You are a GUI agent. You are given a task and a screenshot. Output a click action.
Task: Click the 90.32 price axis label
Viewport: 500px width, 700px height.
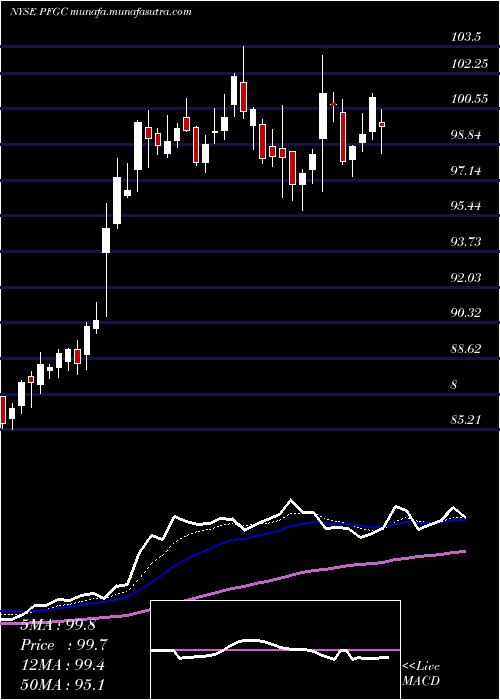tap(466, 313)
